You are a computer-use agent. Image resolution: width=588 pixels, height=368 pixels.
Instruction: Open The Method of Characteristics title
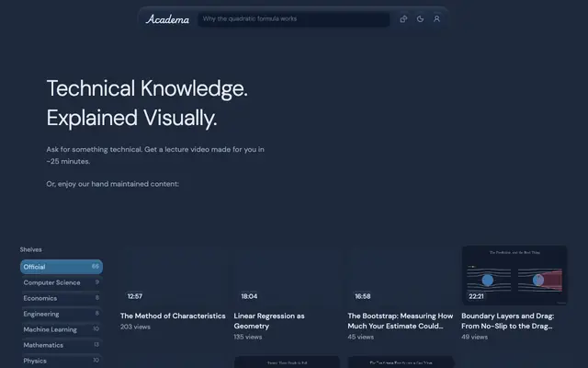[x=173, y=316]
